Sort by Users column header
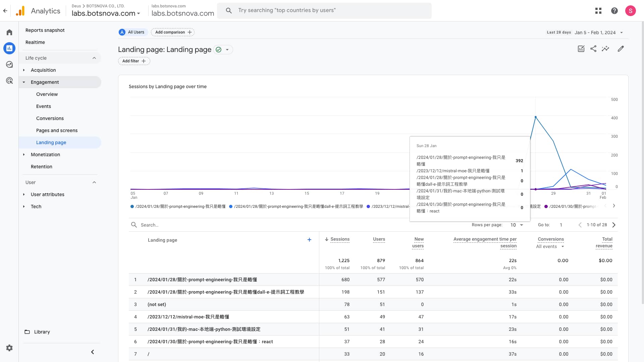Image resolution: width=644 pixels, height=362 pixels. coord(379,239)
